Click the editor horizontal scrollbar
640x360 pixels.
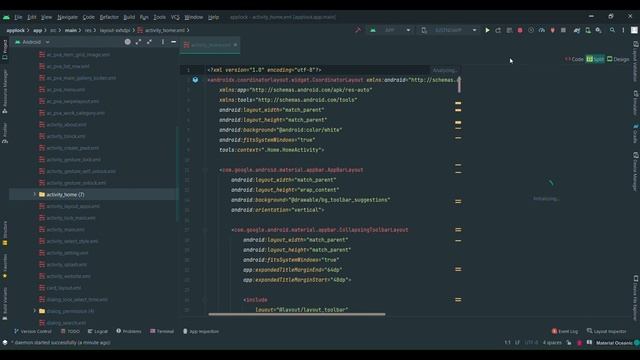coord(297,314)
